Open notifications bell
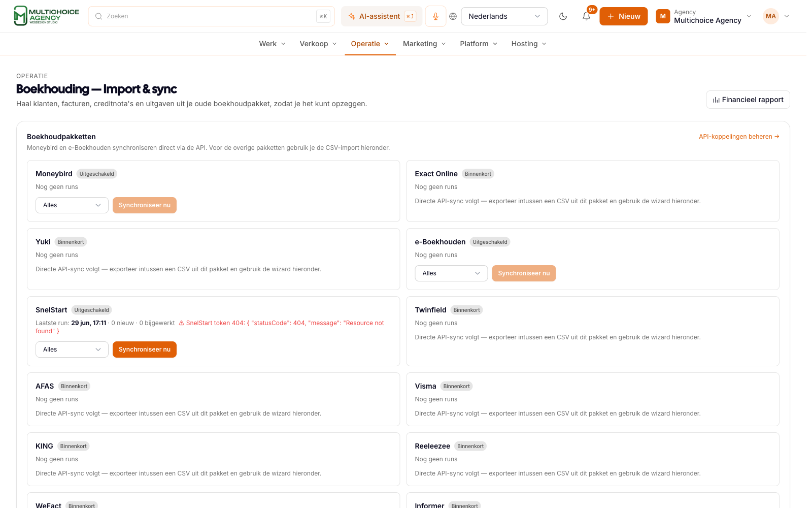The image size is (812, 508). [586, 16]
